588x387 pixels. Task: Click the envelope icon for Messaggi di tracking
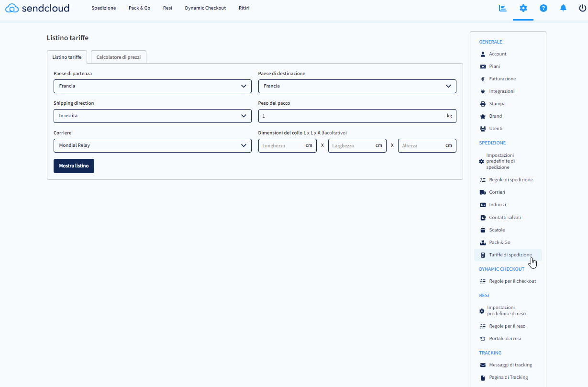(x=483, y=365)
